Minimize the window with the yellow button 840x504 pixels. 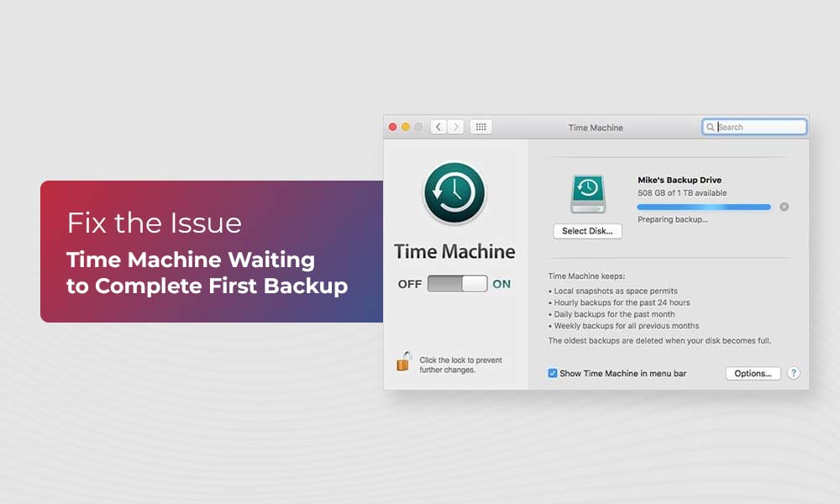point(406,127)
